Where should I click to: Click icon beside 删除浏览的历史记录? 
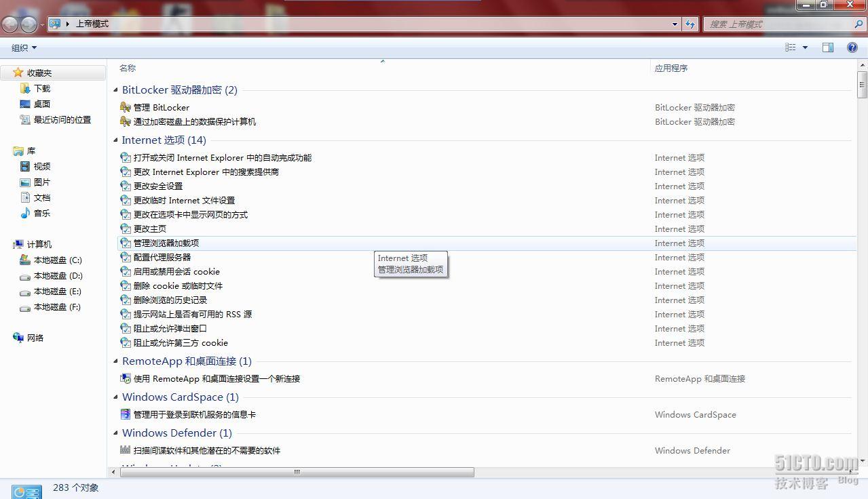point(125,300)
